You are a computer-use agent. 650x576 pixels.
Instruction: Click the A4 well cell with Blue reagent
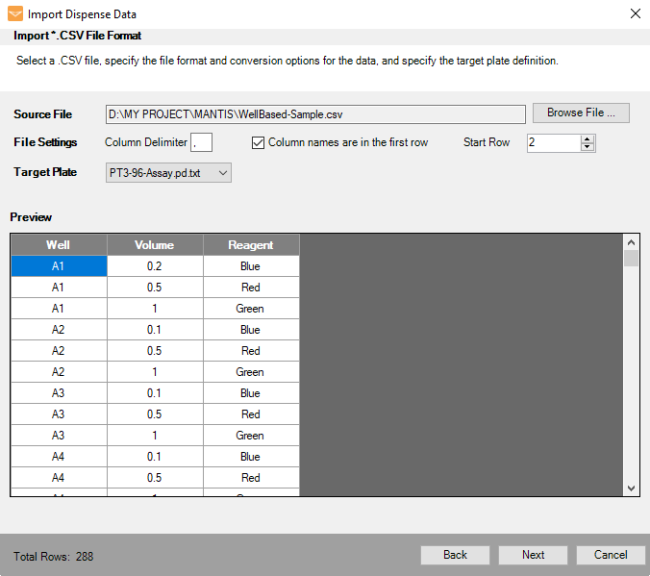coord(59,456)
